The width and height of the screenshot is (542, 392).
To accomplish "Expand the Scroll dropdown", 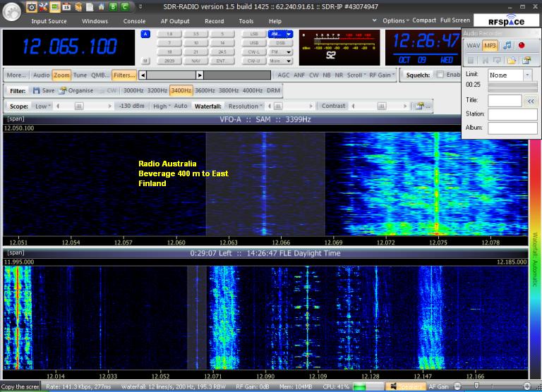I will coord(356,75).
